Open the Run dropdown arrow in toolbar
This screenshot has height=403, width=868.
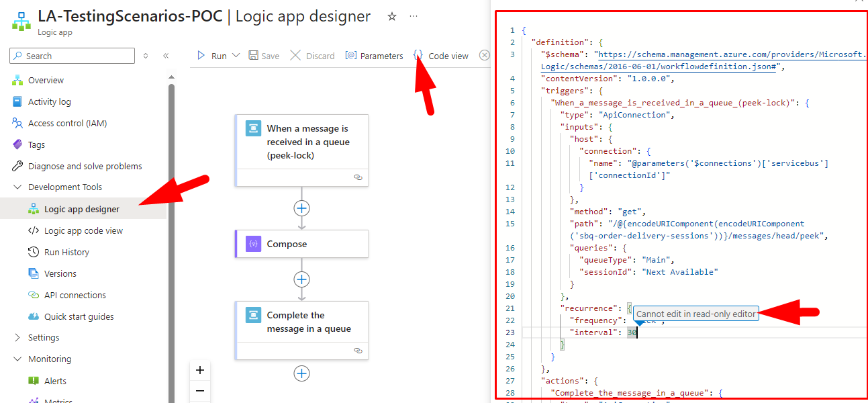236,56
